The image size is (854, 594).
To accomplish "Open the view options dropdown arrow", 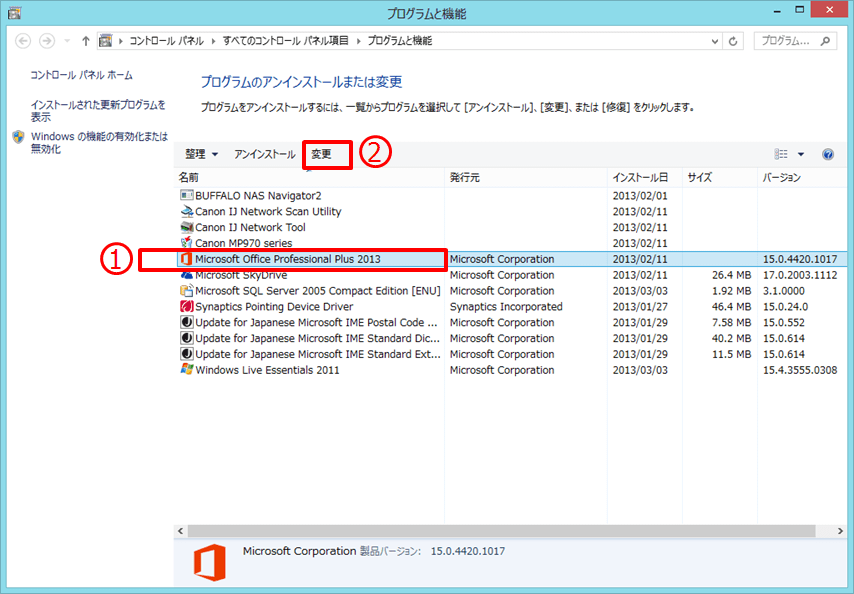I will point(801,155).
